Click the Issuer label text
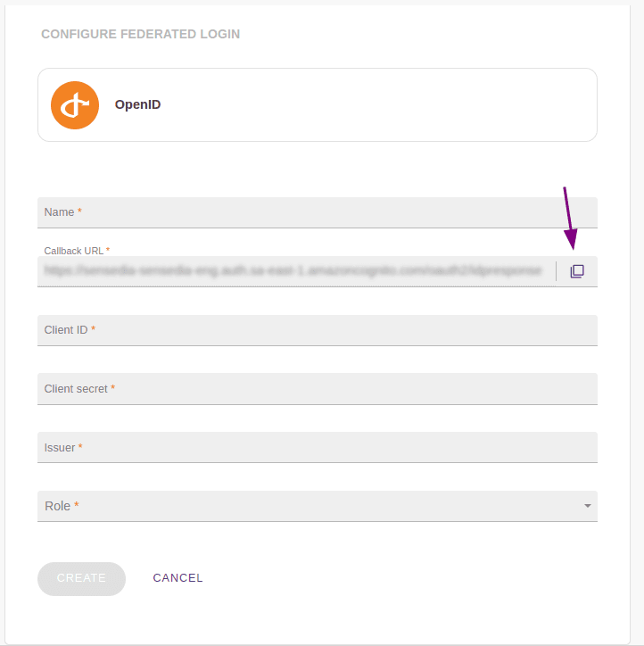Screen dimensions: 644x646 pos(60,448)
